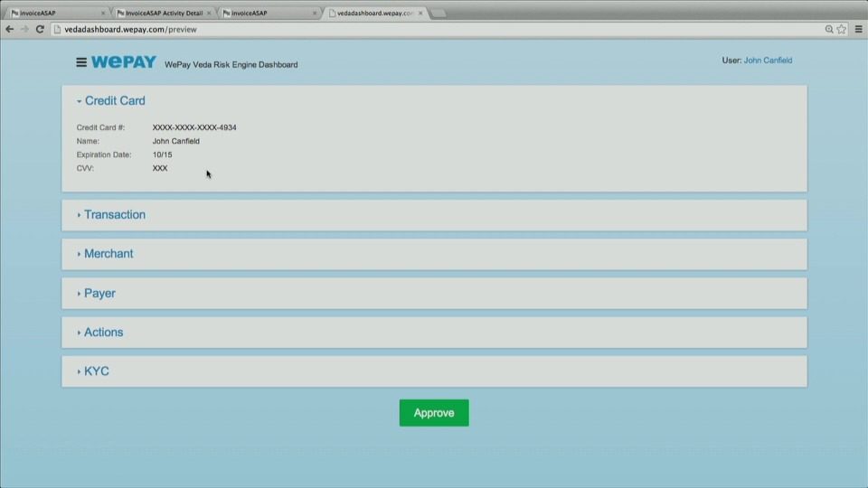This screenshot has height=488, width=868.
Task: Click the page icon in address bar
Action: coord(57,29)
